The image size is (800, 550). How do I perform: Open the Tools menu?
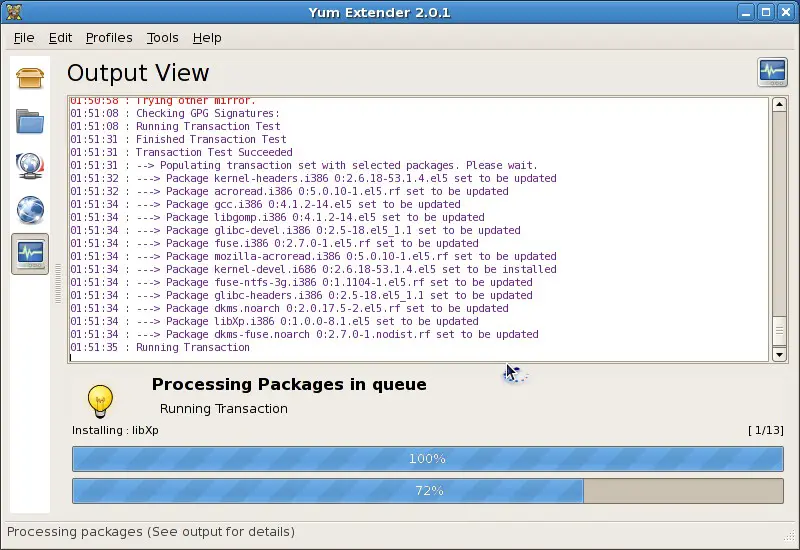[163, 38]
